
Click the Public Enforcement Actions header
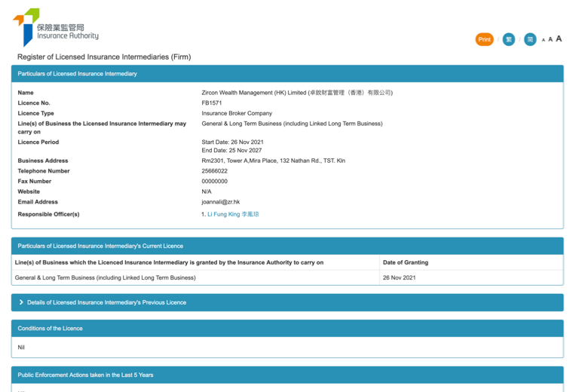tap(85, 375)
